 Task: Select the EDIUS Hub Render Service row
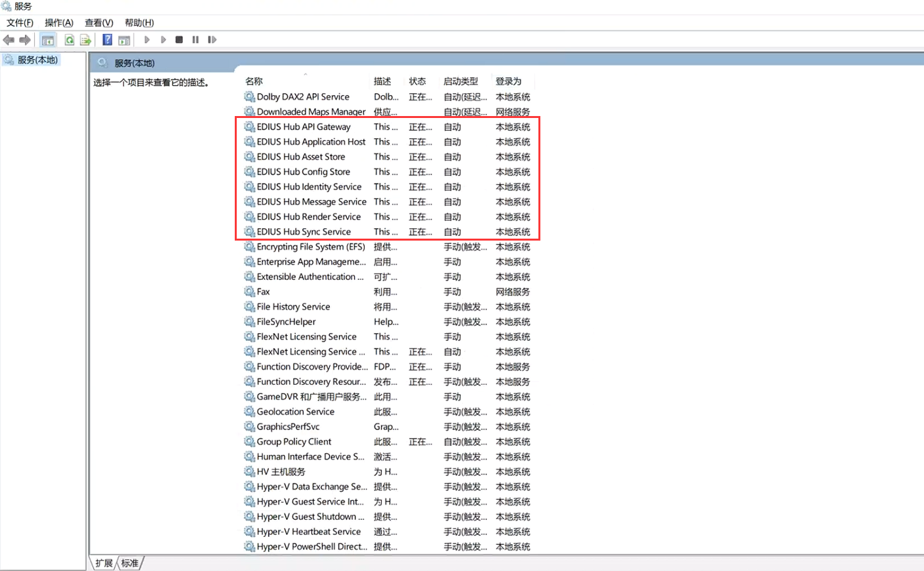pos(308,217)
